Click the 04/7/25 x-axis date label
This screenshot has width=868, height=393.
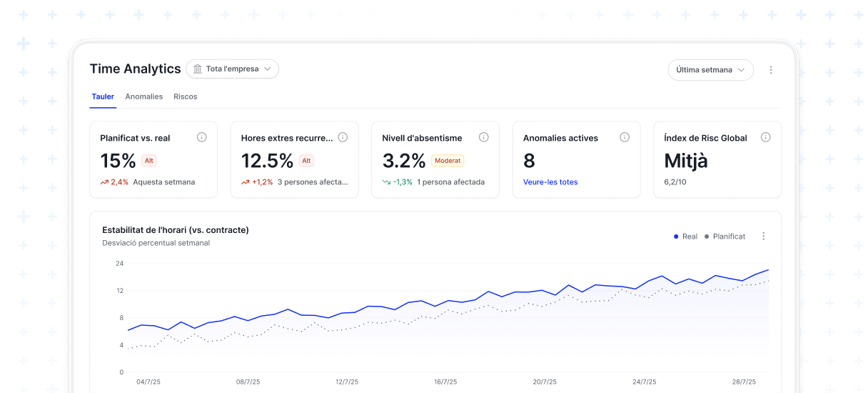click(x=148, y=382)
